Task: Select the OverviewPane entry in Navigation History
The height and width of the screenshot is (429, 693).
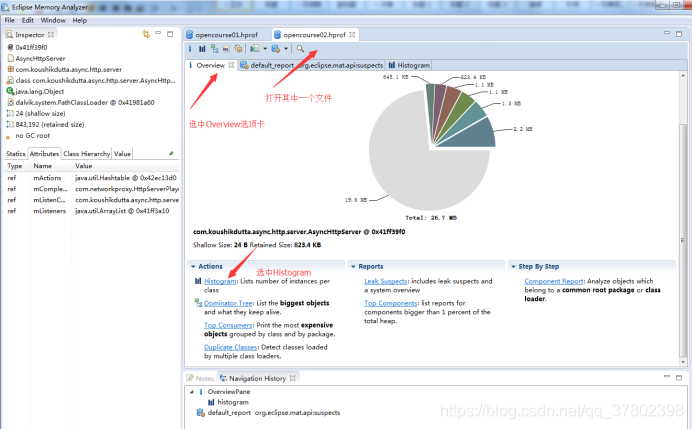Action: 228,391
